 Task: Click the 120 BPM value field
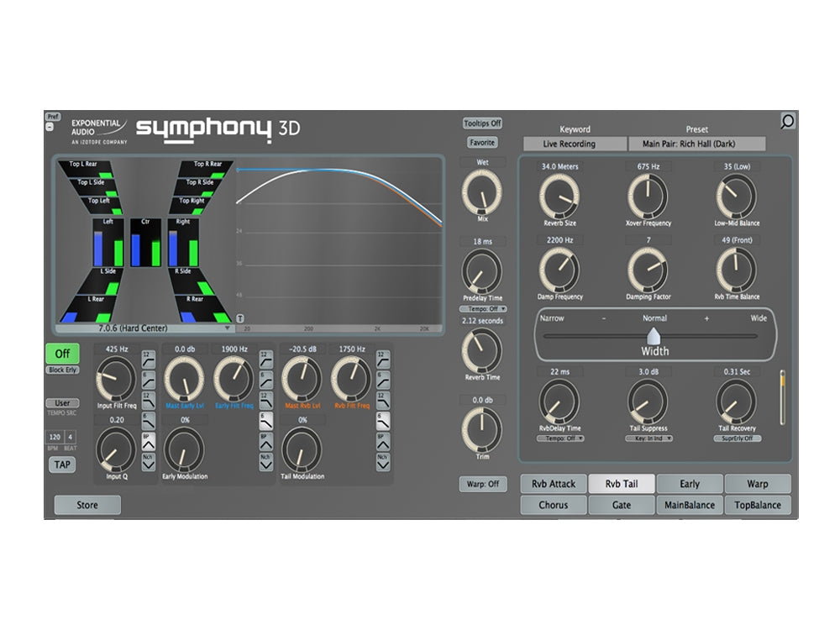coord(55,438)
